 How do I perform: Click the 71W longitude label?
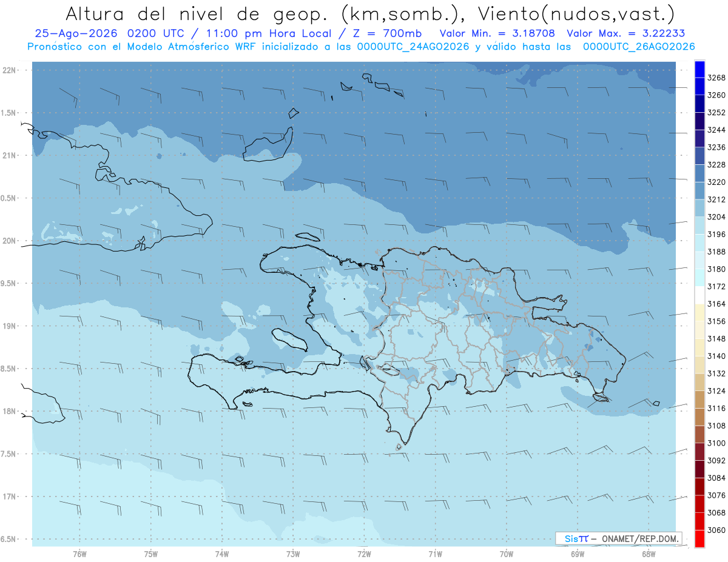(435, 554)
